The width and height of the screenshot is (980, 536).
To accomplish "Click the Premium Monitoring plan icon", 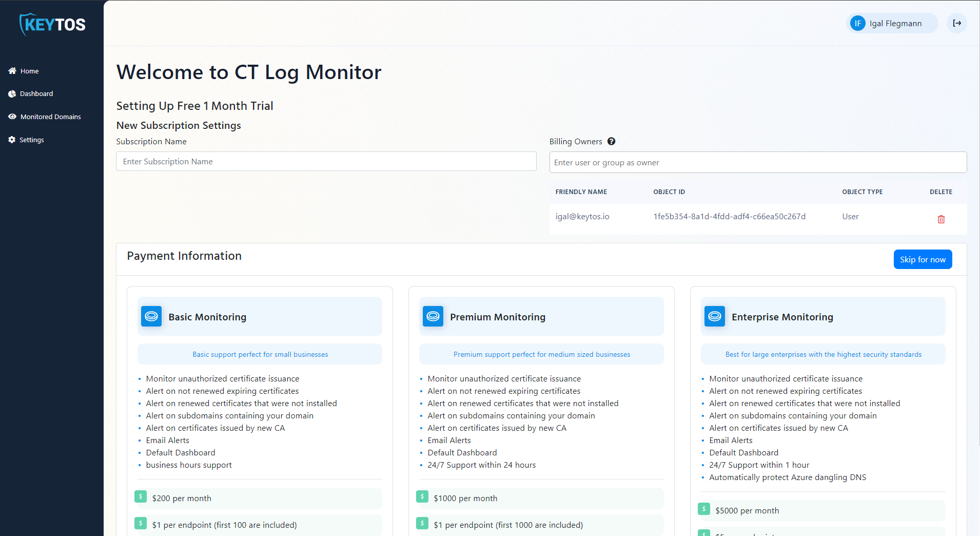I will [433, 316].
